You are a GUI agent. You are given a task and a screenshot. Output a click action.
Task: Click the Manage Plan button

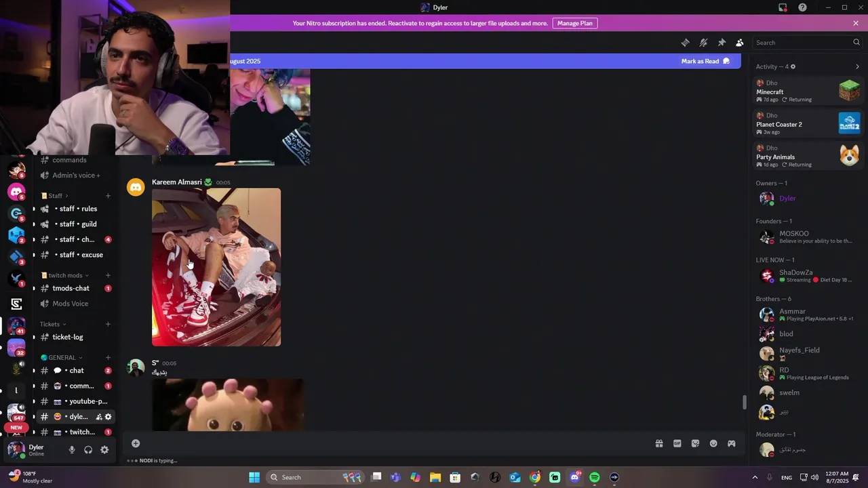(x=574, y=23)
